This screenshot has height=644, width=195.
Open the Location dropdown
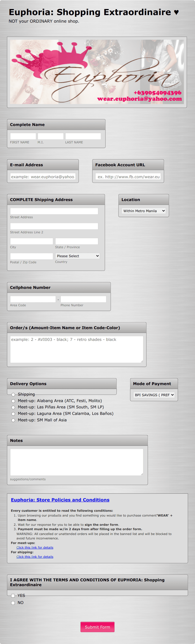[x=144, y=211]
